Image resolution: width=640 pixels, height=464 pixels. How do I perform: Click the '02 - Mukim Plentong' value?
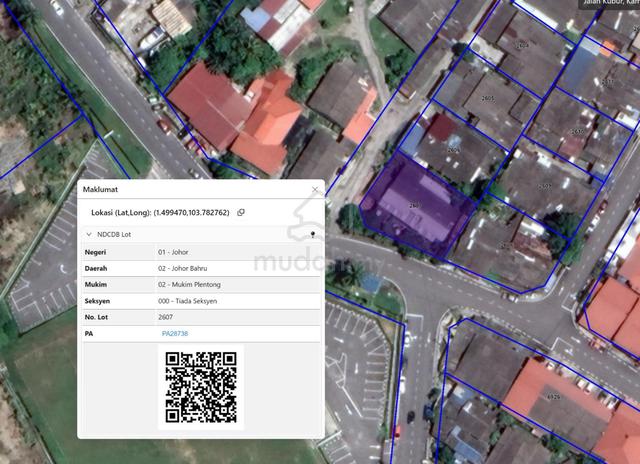point(189,284)
